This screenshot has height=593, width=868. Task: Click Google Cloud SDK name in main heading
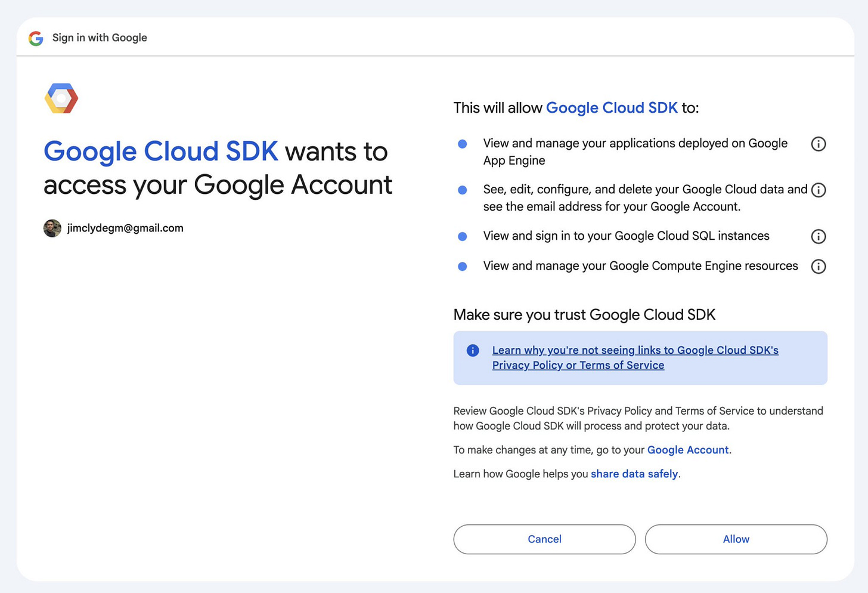click(161, 152)
